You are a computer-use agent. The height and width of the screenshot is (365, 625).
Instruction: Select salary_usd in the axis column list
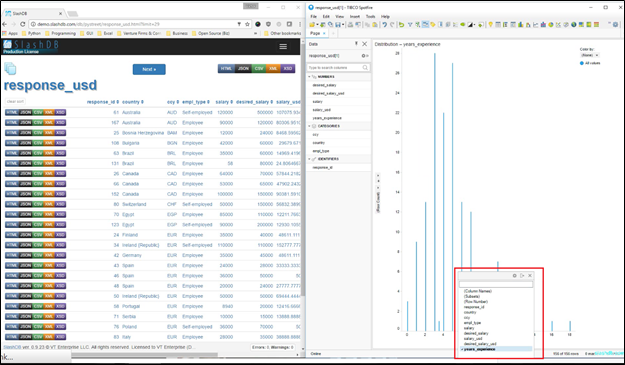click(473, 339)
